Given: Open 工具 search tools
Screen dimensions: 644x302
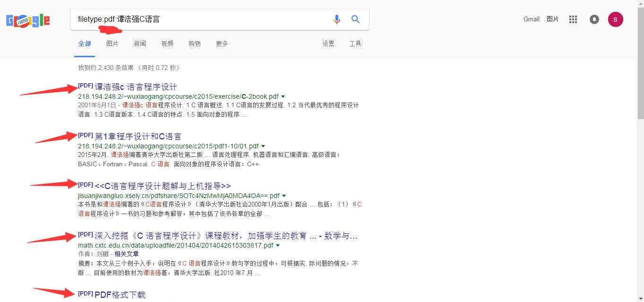Looking at the screenshot, I should tap(355, 43).
